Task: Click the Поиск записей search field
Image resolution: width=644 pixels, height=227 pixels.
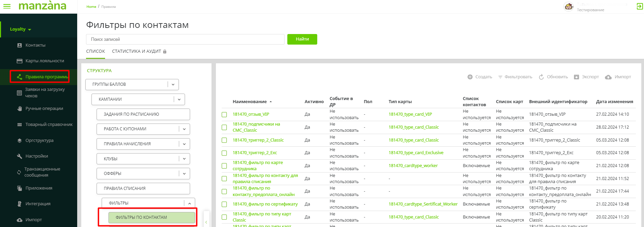Action: [x=185, y=39]
